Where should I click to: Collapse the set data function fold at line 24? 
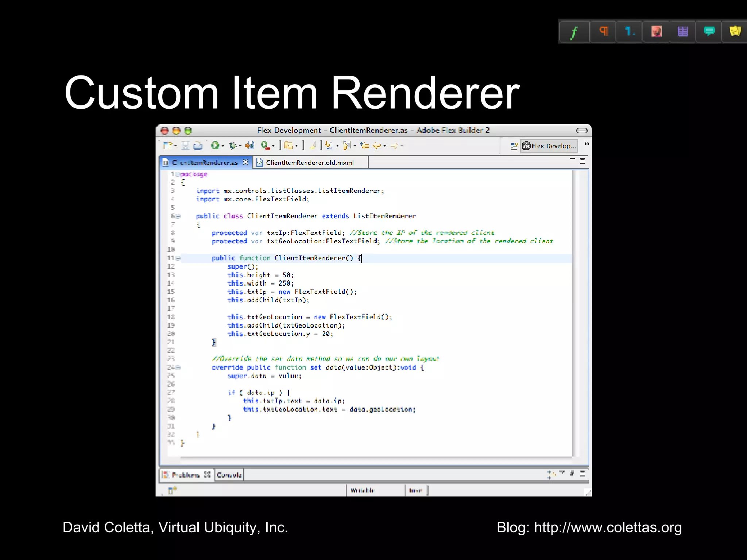[x=178, y=367]
